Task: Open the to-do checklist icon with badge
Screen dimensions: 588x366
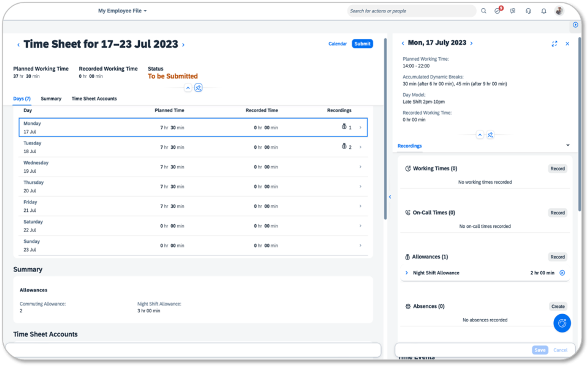Action: coord(498,11)
